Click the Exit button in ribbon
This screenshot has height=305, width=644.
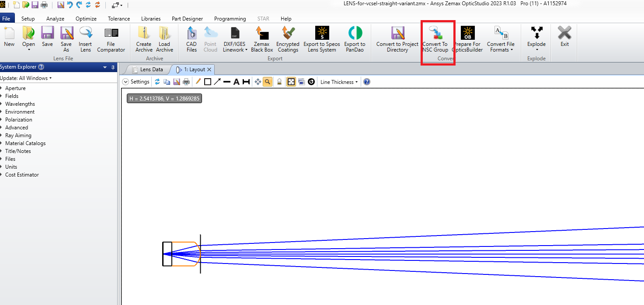[x=565, y=37]
